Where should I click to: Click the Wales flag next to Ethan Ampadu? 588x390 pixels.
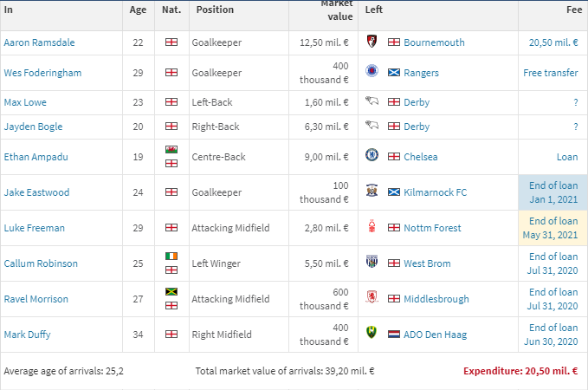pyautogui.click(x=171, y=150)
